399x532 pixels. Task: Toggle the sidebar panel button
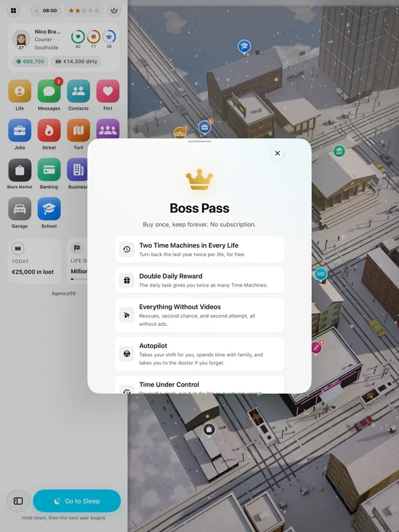pos(19,501)
